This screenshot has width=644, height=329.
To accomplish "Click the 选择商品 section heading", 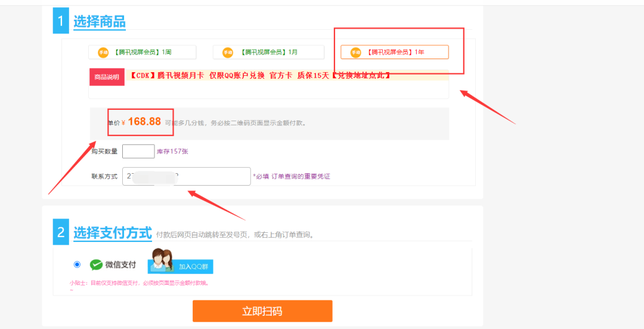I will tap(100, 21).
